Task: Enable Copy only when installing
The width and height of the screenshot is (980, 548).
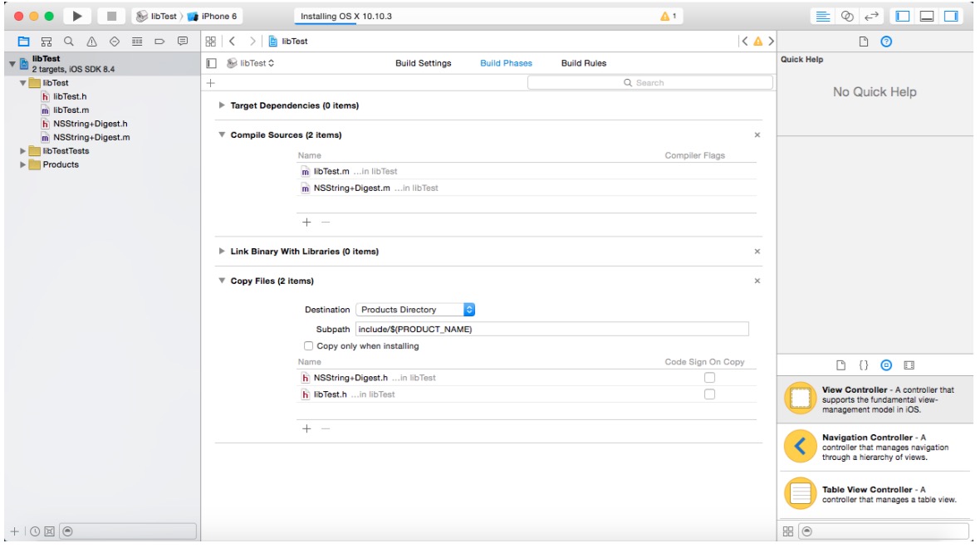Action: (x=308, y=345)
